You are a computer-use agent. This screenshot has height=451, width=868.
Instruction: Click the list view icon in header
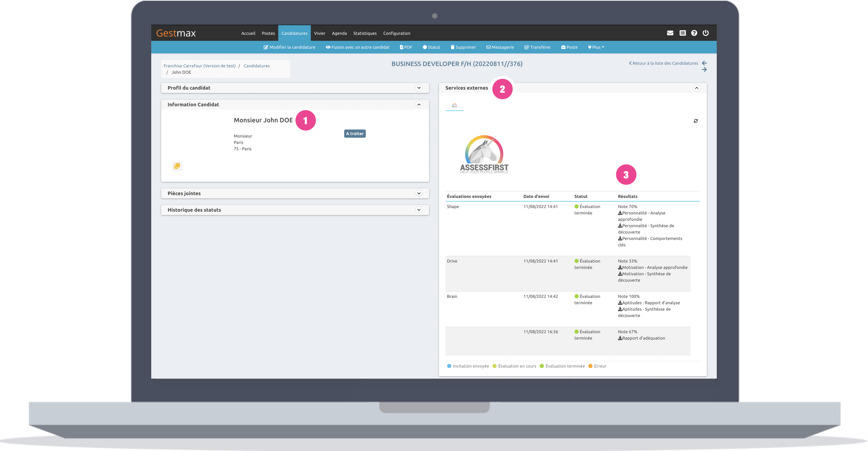[682, 33]
